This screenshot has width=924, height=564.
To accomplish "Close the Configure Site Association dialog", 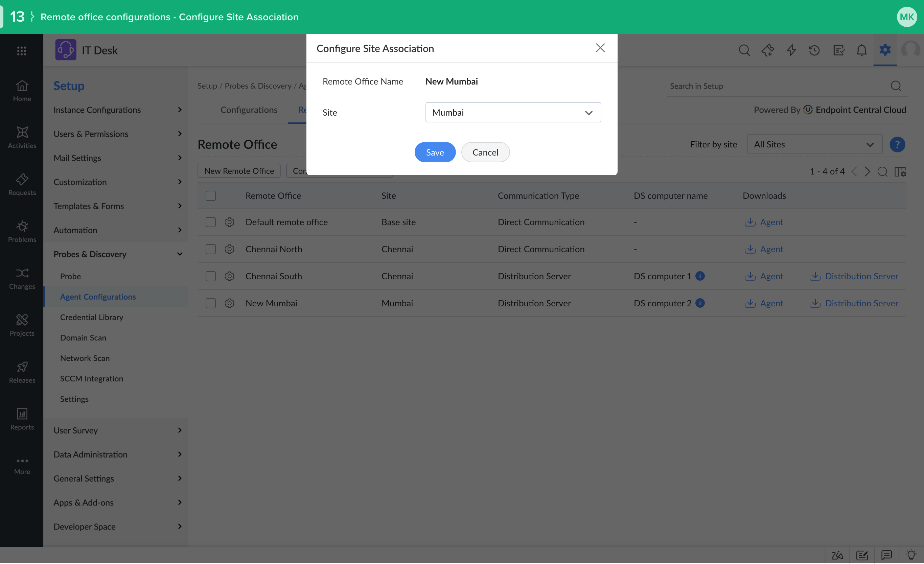I will [600, 48].
